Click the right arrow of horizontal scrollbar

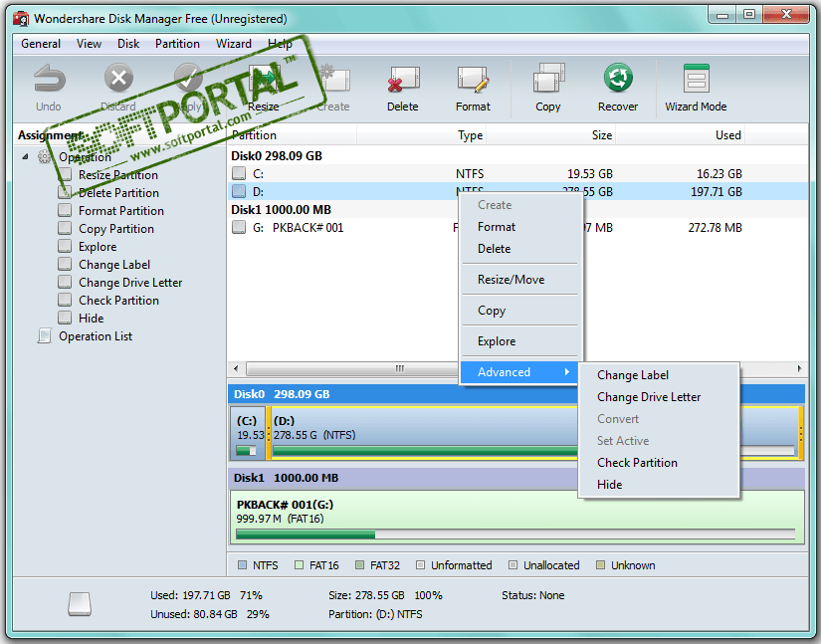799,368
